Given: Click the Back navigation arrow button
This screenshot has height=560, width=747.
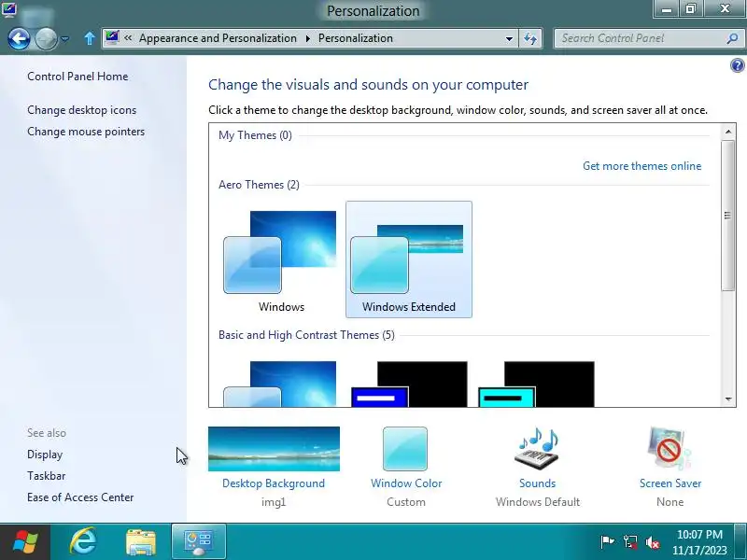Looking at the screenshot, I should click(19, 38).
